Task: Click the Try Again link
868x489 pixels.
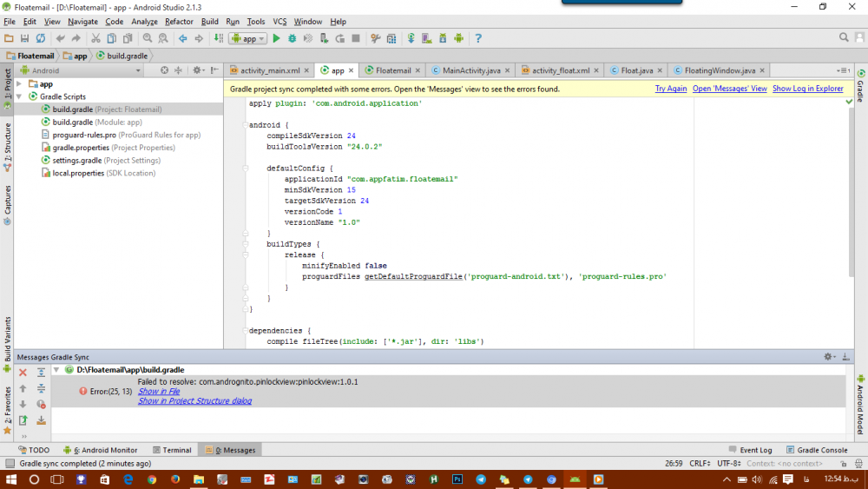Action: 670,89
